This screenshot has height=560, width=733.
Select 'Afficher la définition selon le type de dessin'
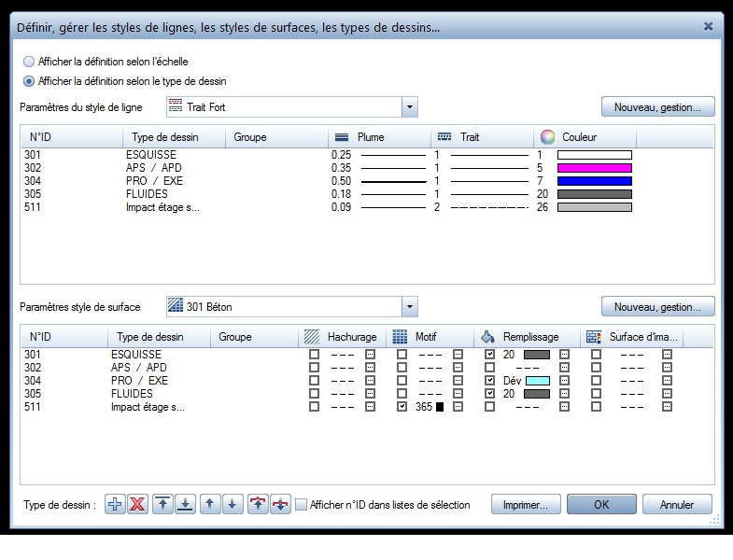coord(29,81)
